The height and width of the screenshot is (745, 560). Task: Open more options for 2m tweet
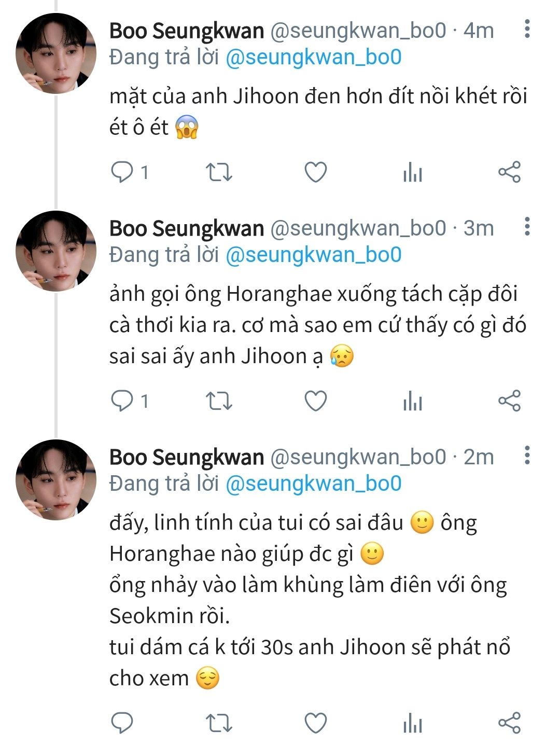pos(527,455)
